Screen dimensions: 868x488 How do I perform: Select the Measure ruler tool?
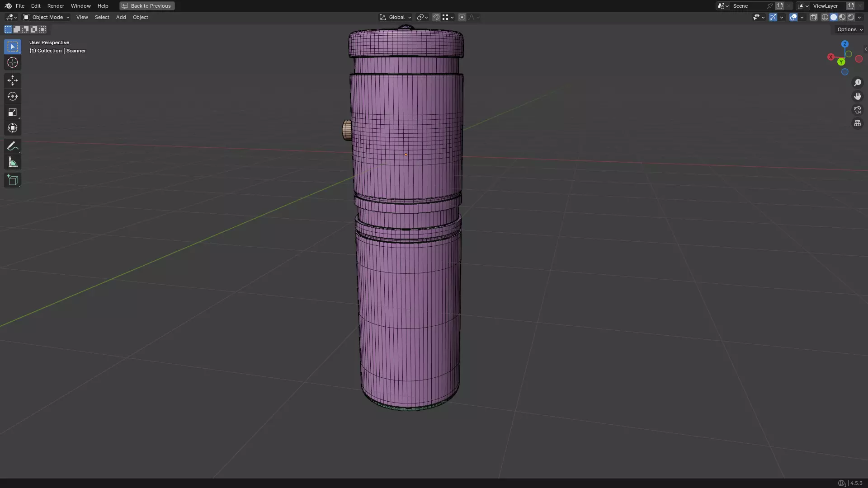(x=13, y=163)
